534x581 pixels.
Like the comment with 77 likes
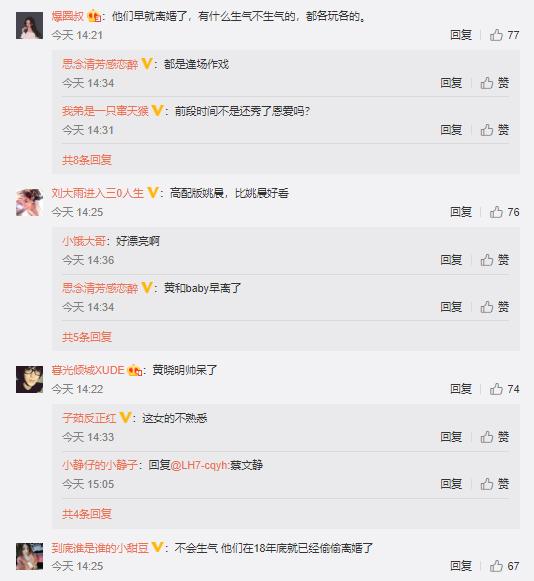504,35
